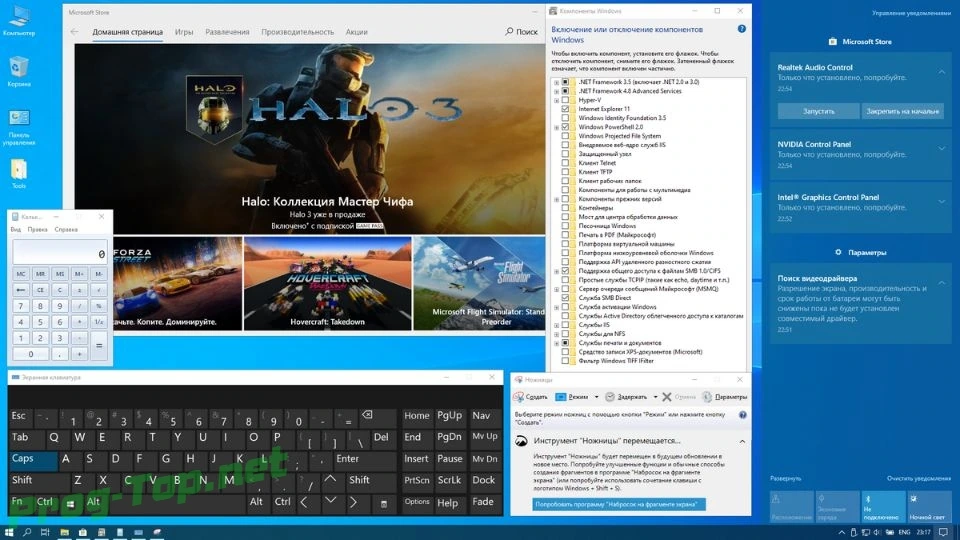Screen dimensions: 960x540
Task: Open the Windows Start button
Action: [9, 532]
